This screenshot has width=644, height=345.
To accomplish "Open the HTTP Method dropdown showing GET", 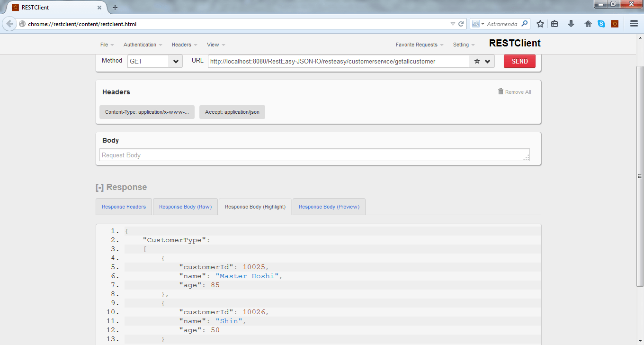I will tap(175, 61).
